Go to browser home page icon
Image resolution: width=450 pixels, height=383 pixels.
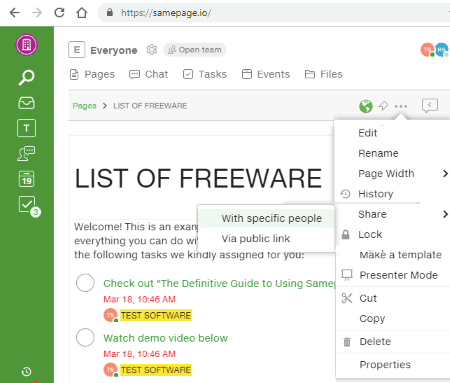tap(82, 13)
